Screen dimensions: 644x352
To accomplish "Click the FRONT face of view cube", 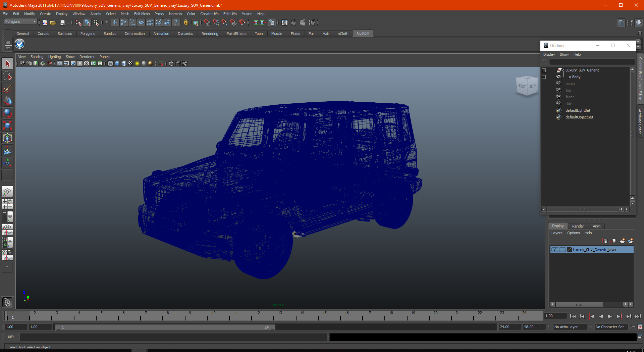I will point(522,86).
